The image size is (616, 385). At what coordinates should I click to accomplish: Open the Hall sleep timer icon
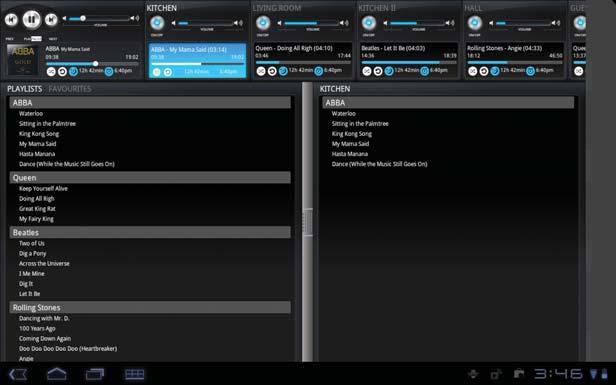pyautogui.click(x=495, y=71)
